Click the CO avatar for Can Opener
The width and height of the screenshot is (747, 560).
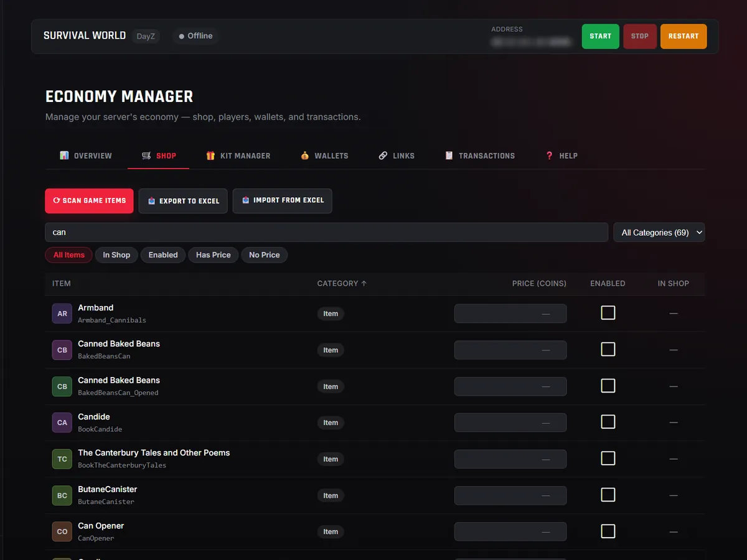pos(62,531)
